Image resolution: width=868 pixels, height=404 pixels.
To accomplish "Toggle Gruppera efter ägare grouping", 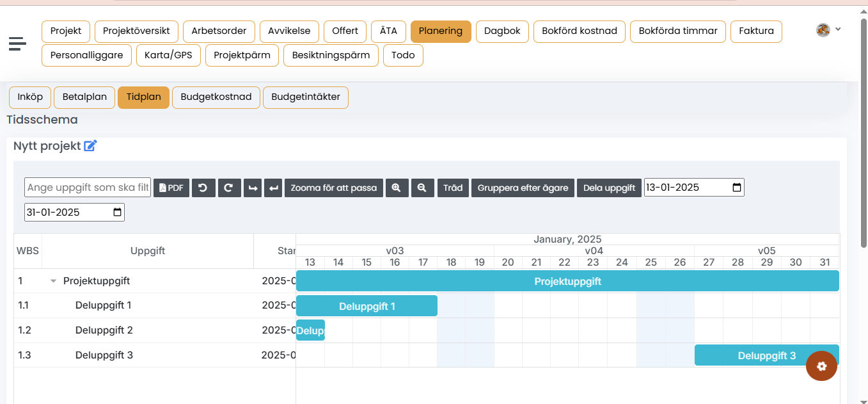I will (x=523, y=188).
